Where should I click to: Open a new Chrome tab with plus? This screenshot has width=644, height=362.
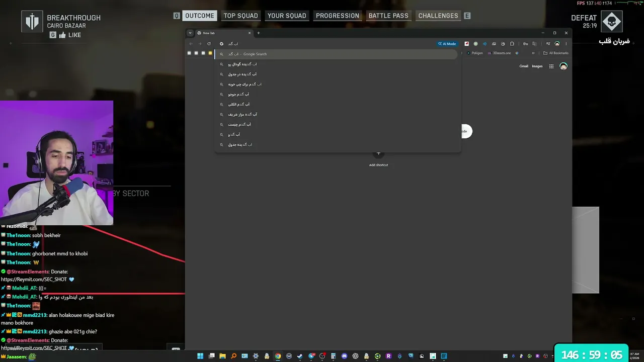click(x=259, y=33)
